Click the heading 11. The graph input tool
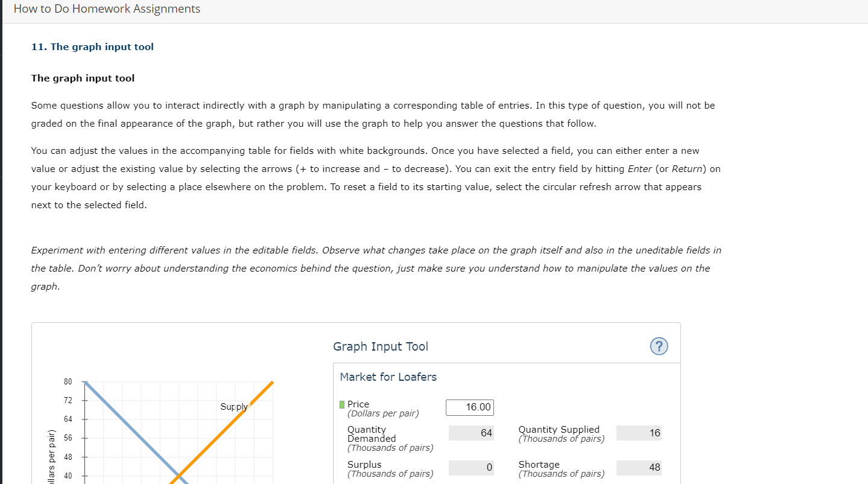The image size is (868, 484). [92, 46]
